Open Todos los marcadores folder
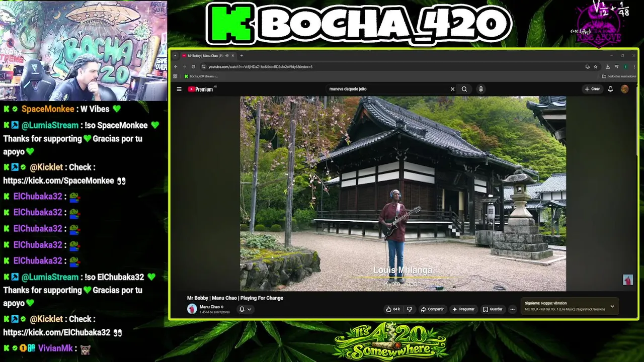 click(x=619, y=76)
